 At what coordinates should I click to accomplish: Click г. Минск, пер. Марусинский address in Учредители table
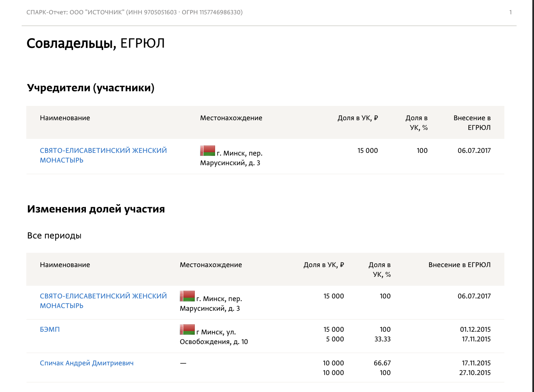point(231,158)
